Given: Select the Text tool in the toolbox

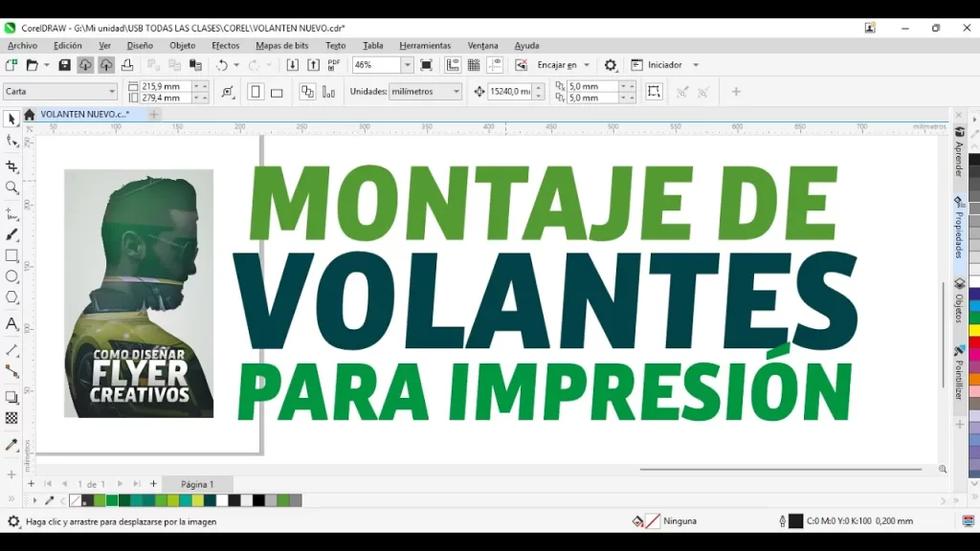Looking at the screenshot, I should pyautogui.click(x=11, y=324).
